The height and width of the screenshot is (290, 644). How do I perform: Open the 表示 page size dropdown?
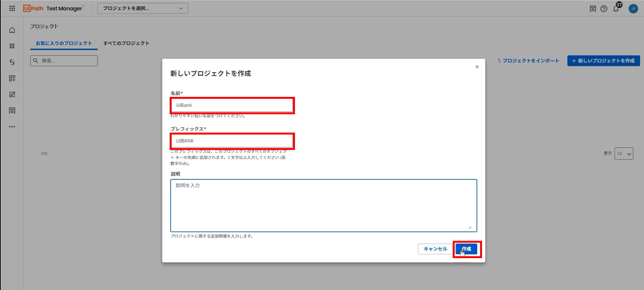[x=624, y=154]
